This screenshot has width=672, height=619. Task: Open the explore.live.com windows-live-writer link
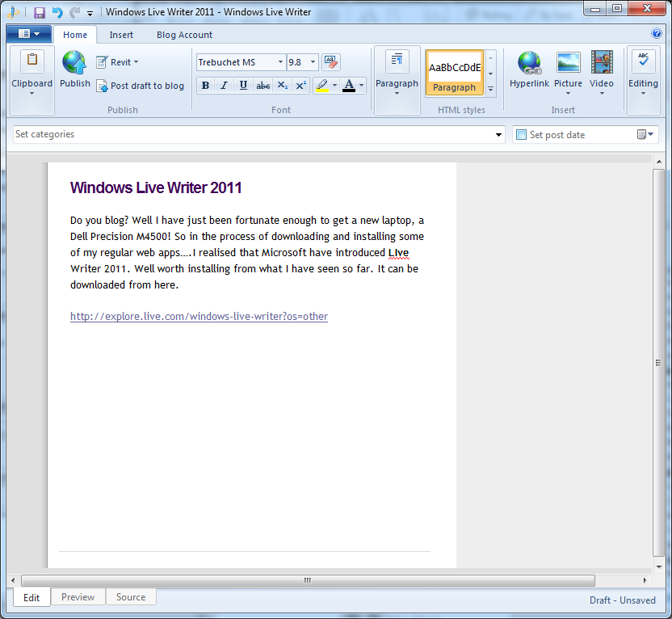[x=199, y=316]
